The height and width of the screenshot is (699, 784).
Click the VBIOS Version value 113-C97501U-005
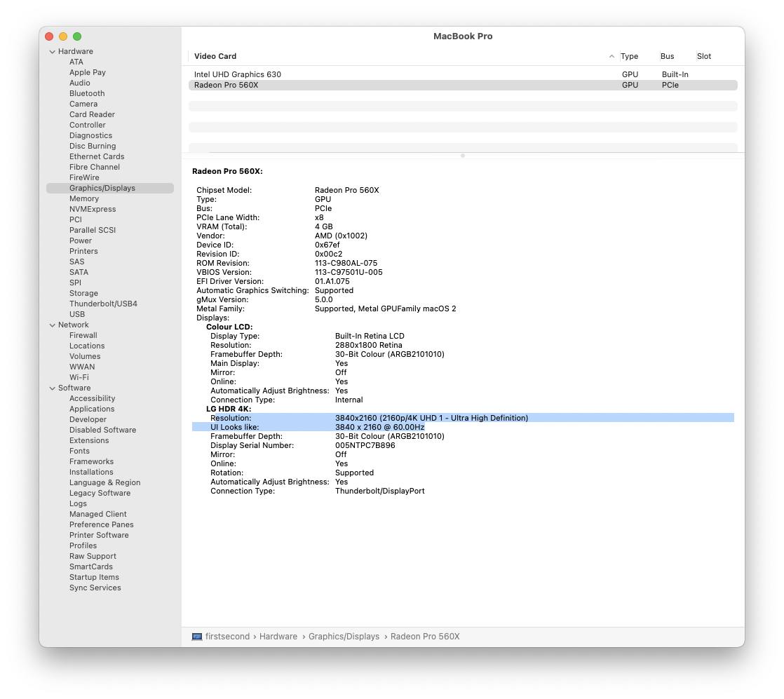click(x=349, y=273)
